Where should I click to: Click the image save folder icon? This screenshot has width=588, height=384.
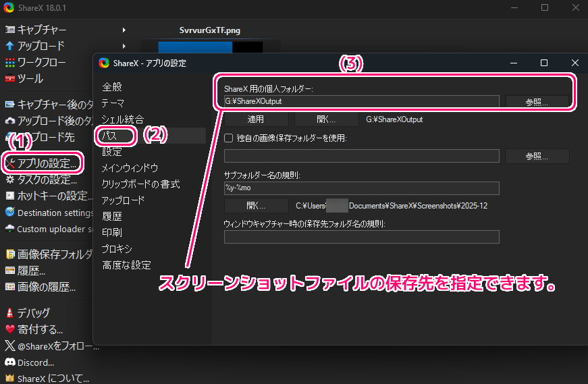[x=9, y=254]
